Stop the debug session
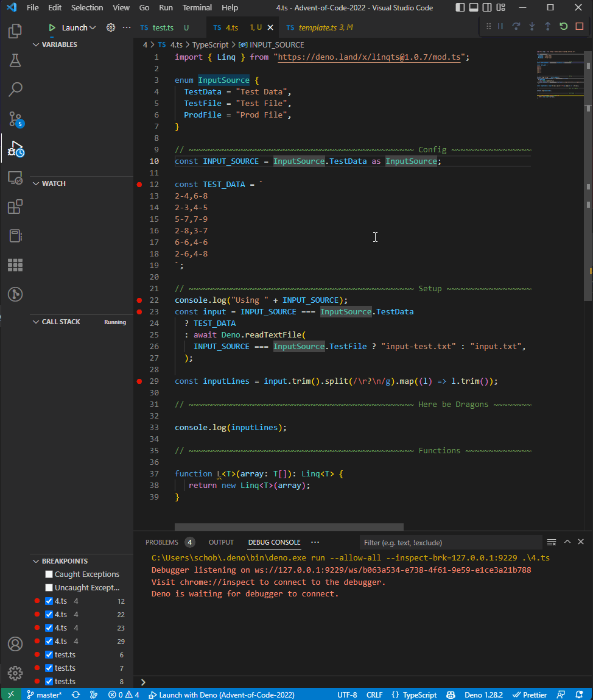Screen dimensions: 593x700 coord(579,26)
